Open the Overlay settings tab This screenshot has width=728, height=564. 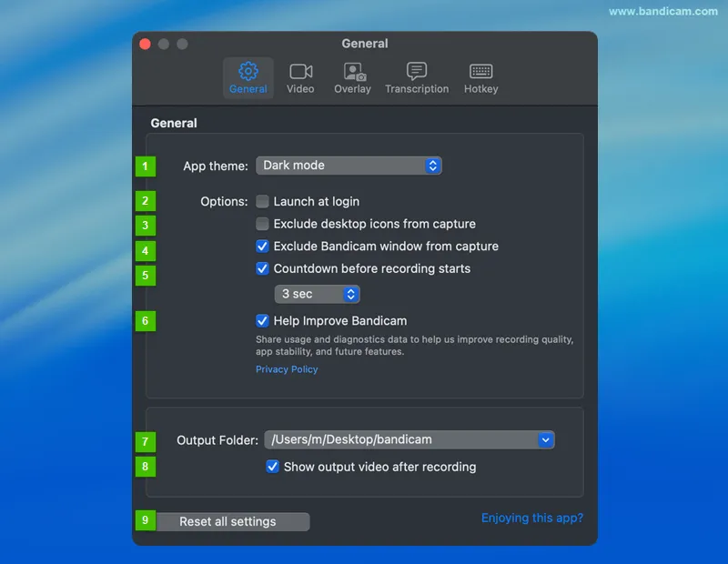tap(353, 78)
